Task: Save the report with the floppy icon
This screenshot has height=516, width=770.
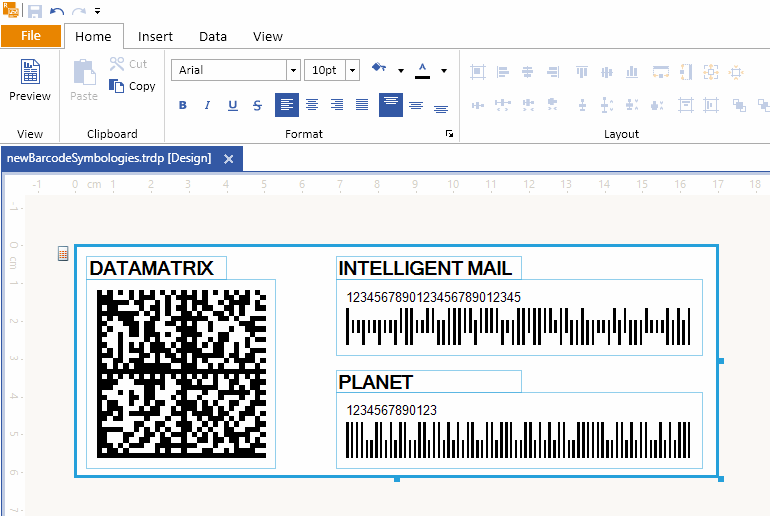Action: 34,11
